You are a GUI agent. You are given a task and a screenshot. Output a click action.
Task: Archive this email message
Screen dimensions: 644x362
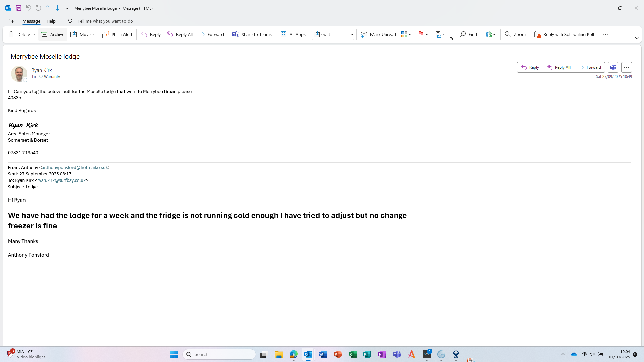(x=53, y=34)
